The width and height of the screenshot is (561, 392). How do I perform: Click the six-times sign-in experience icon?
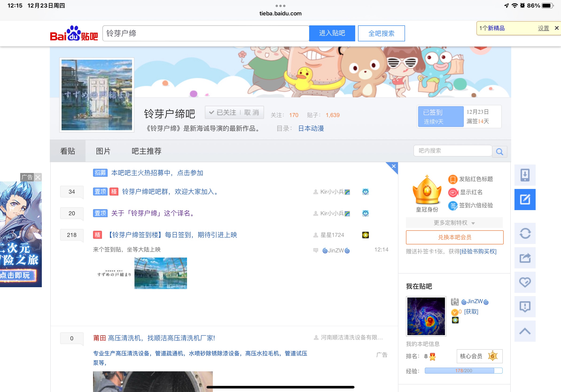click(x=452, y=206)
